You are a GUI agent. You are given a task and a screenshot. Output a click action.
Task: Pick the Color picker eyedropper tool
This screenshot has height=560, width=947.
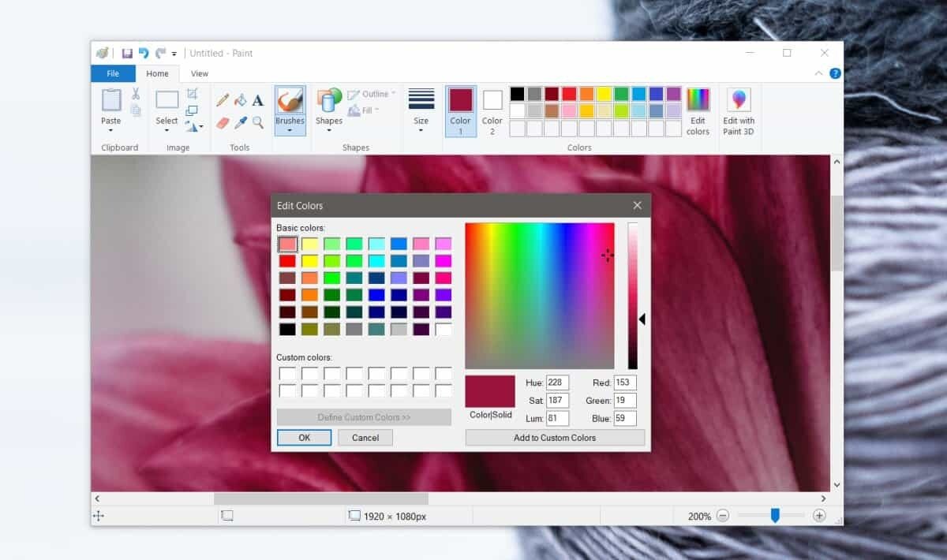pos(240,123)
